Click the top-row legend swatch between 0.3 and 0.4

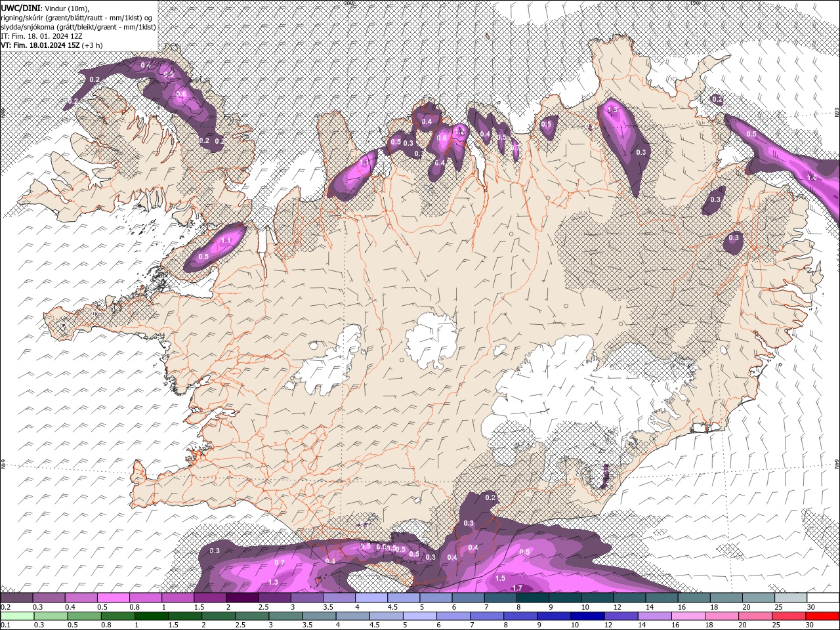point(49,598)
